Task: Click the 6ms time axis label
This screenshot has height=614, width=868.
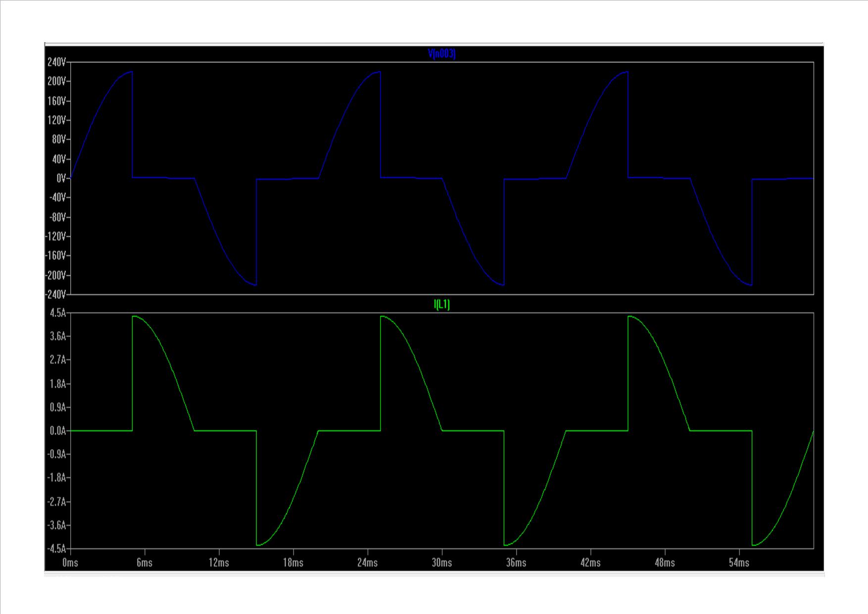Action: tap(145, 563)
